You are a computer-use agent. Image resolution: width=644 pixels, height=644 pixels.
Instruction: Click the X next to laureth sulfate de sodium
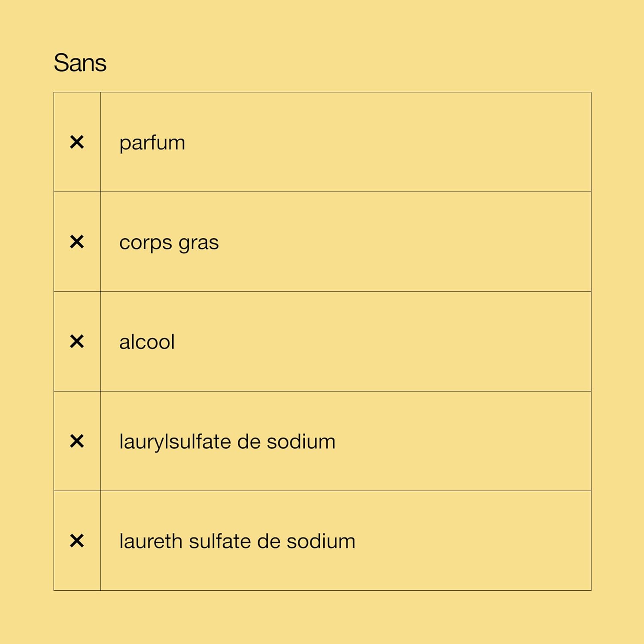(x=77, y=541)
